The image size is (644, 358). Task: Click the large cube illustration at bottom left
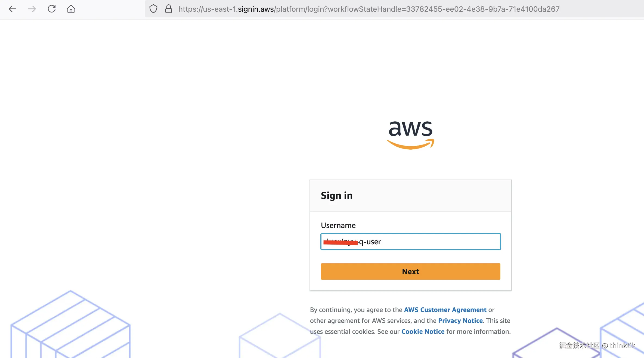coord(70,325)
